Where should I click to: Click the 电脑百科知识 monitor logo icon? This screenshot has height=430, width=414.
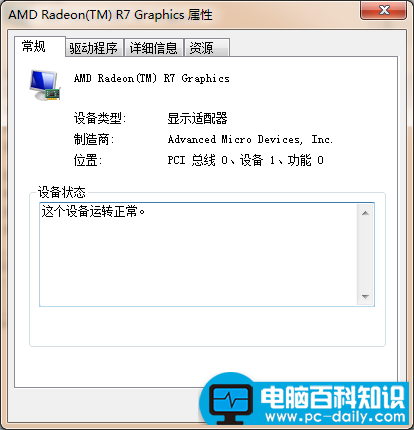pos(231,404)
